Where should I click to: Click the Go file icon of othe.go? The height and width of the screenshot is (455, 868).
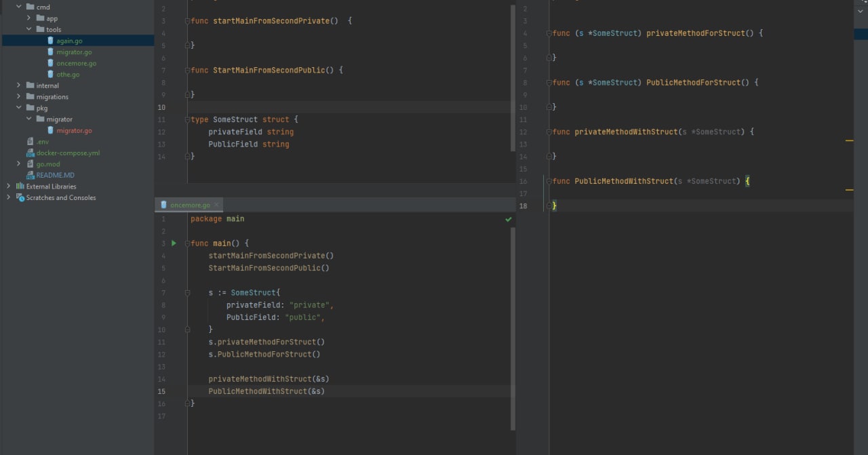(x=50, y=74)
